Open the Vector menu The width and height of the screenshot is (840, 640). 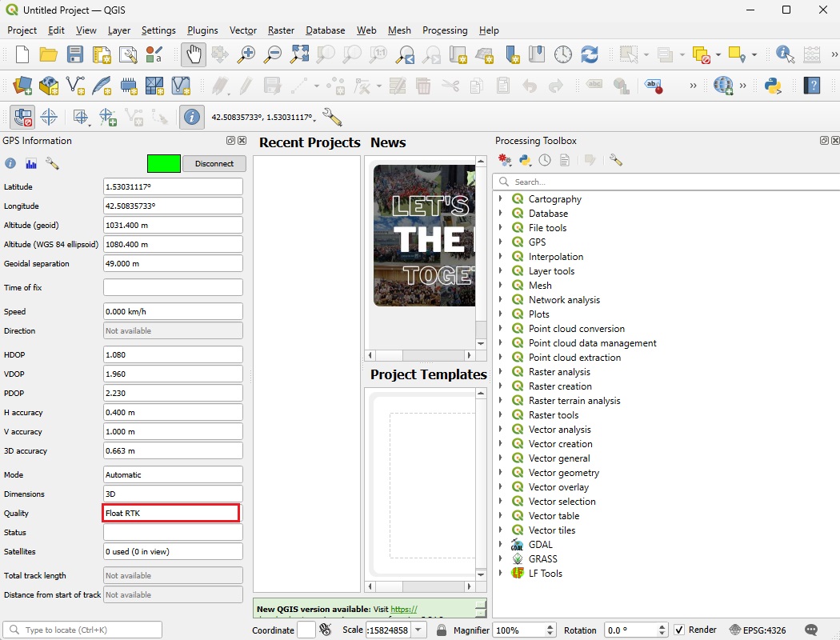tap(242, 30)
